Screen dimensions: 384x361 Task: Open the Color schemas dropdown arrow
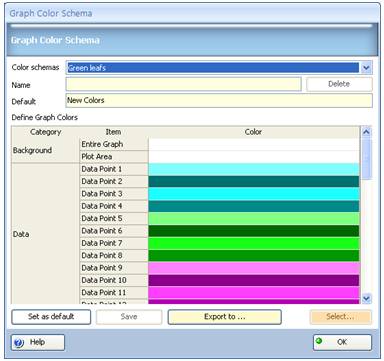[x=366, y=68]
